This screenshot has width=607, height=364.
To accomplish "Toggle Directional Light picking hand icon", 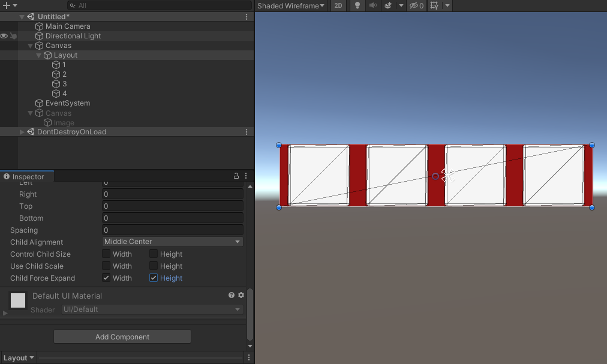I will [14, 36].
